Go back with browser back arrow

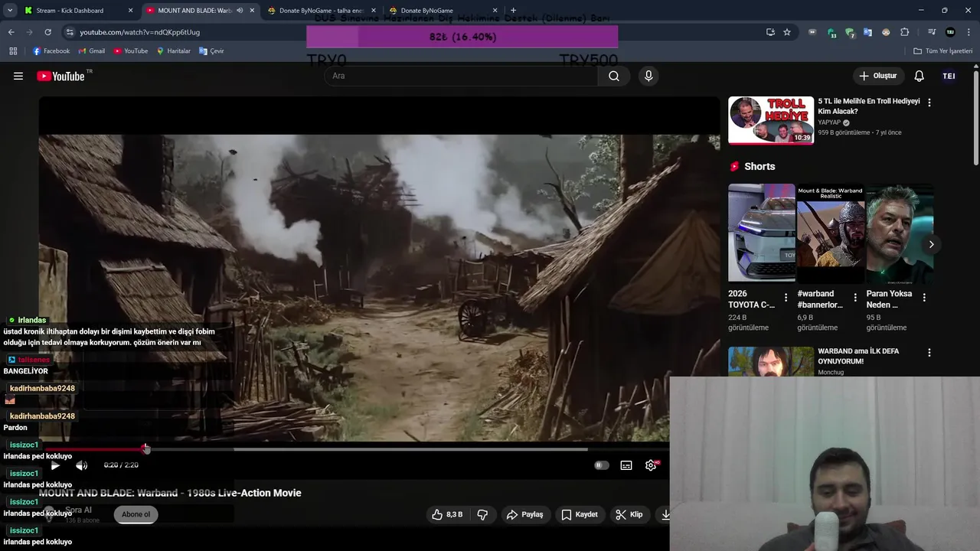click(x=11, y=32)
